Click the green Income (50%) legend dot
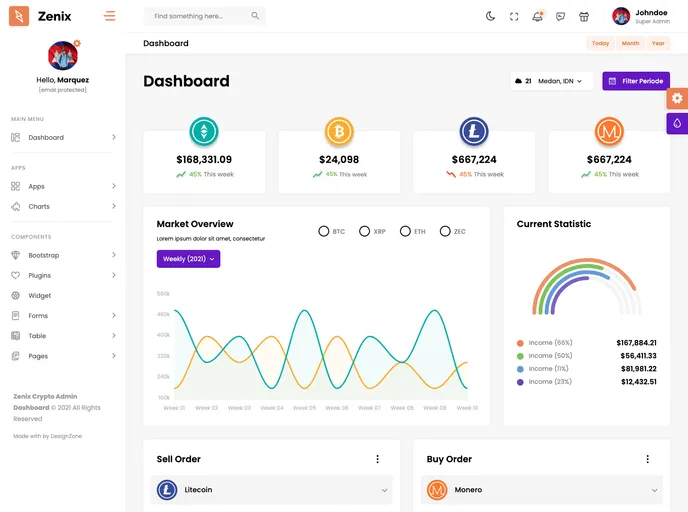The height and width of the screenshot is (512, 688). (520, 356)
